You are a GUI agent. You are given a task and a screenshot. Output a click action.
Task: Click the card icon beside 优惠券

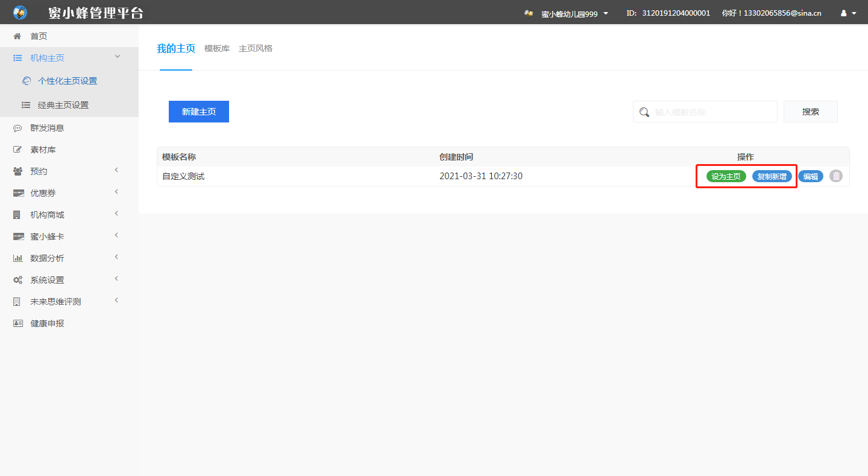coord(18,193)
